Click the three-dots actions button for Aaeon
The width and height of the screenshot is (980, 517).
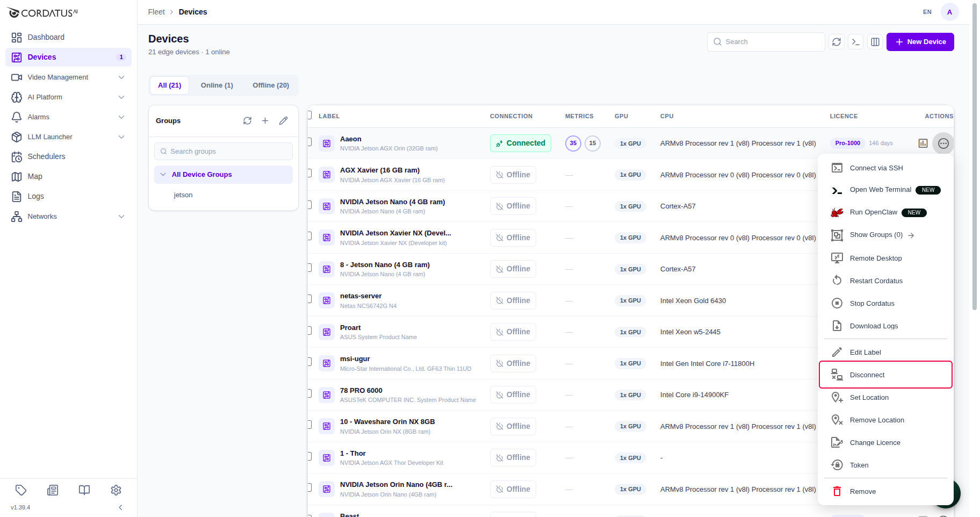tap(943, 143)
